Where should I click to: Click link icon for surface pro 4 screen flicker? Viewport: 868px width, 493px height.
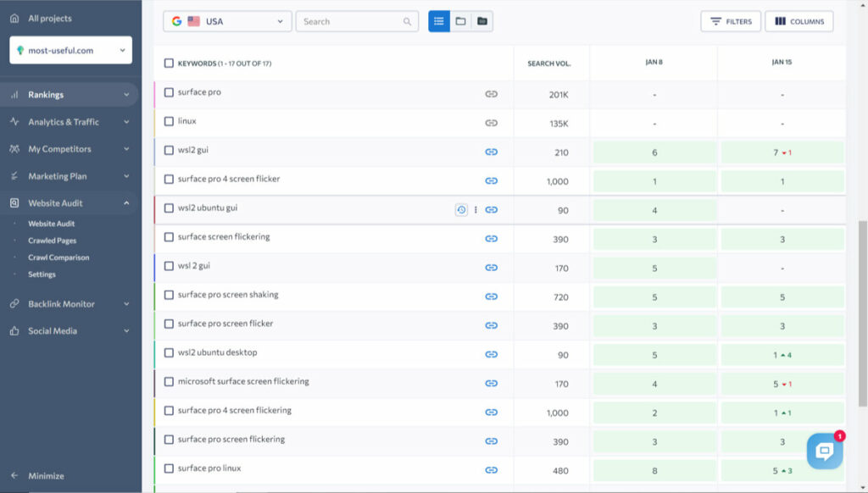(491, 180)
